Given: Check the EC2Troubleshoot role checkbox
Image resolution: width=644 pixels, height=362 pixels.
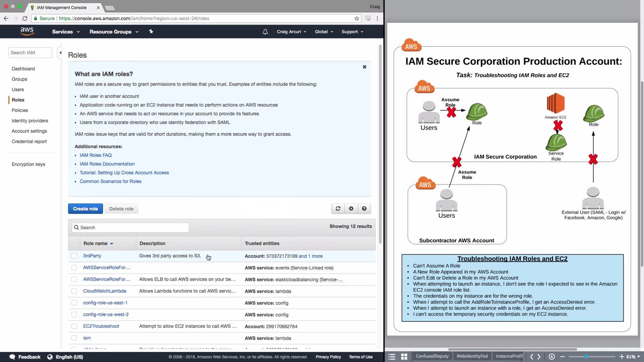Looking at the screenshot, I should click(x=74, y=326).
